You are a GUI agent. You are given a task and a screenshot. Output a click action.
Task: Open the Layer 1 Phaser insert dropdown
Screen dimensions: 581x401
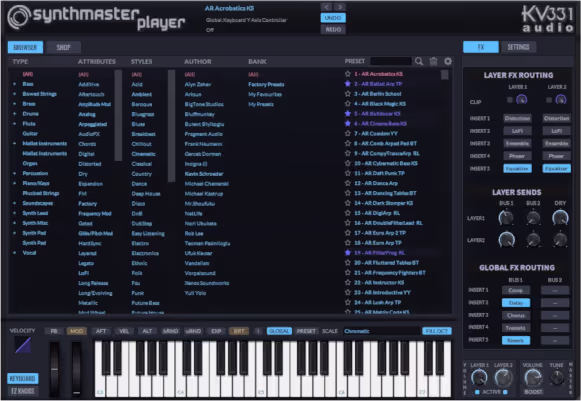[517, 156]
